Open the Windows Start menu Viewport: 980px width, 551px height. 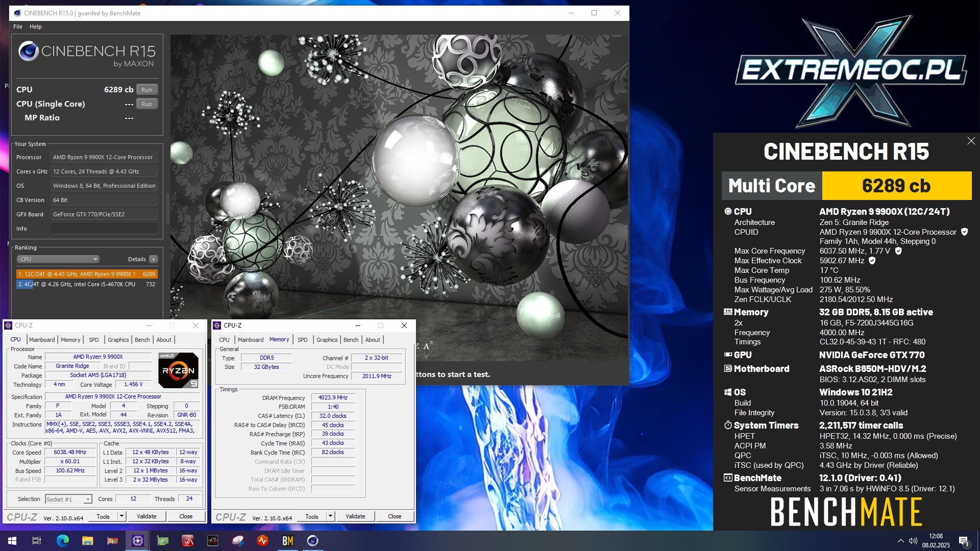(x=12, y=541)
